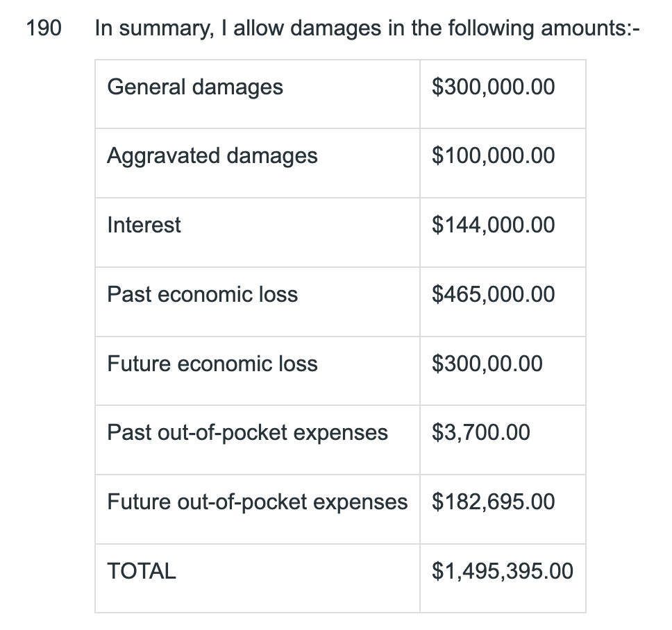
Task: Click the total amount $1,495,395.00
Action: coord(502,571)
